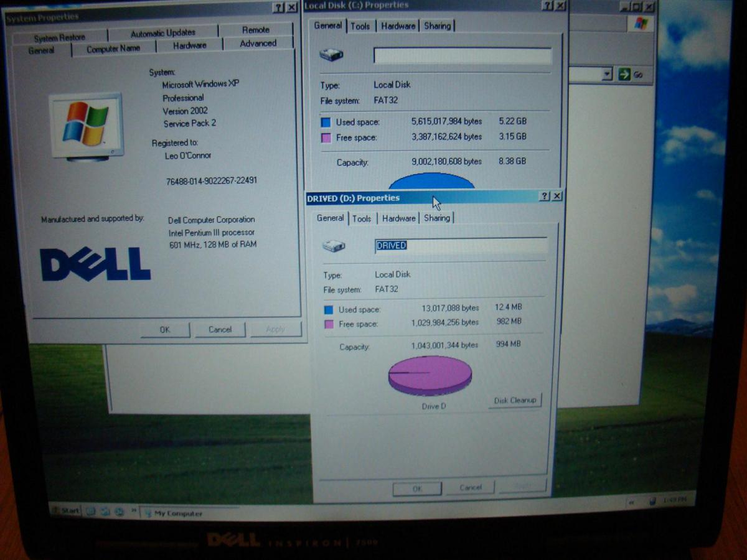Click OK in System Properties dialog
The width and height of the screenshot is (747, 560).
pos(165,330)
